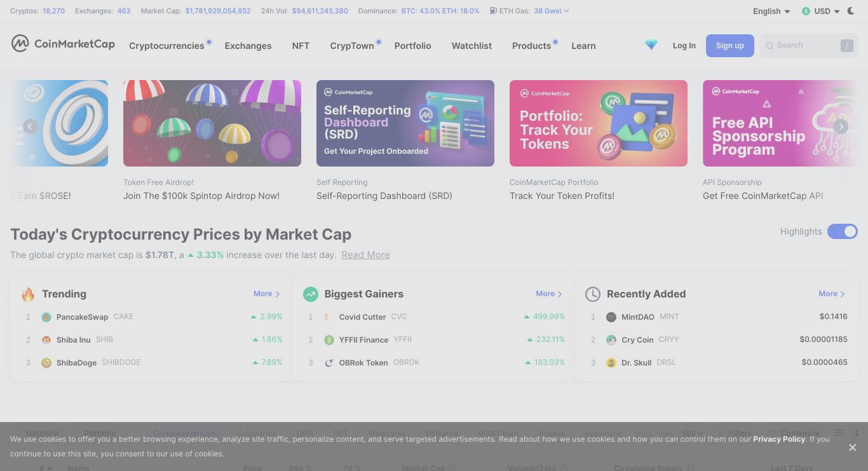The image size is (868, 471).
Task: Open Join The $100k Spintop Airdrop link
Action: tap(201, 196)
